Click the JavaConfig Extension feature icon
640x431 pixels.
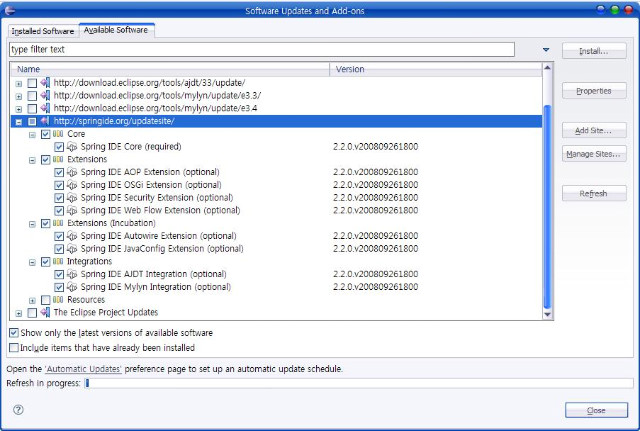(72, 249)
